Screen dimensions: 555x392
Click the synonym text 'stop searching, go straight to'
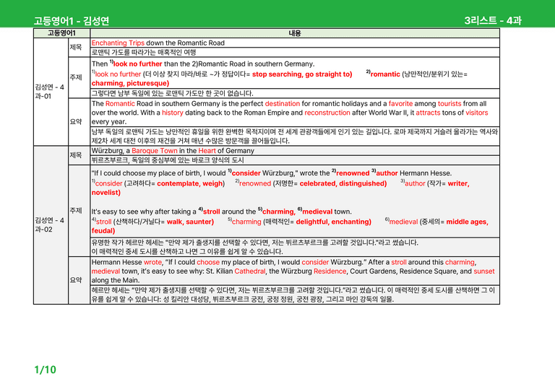pyautogui.click(x=301, y=74)
